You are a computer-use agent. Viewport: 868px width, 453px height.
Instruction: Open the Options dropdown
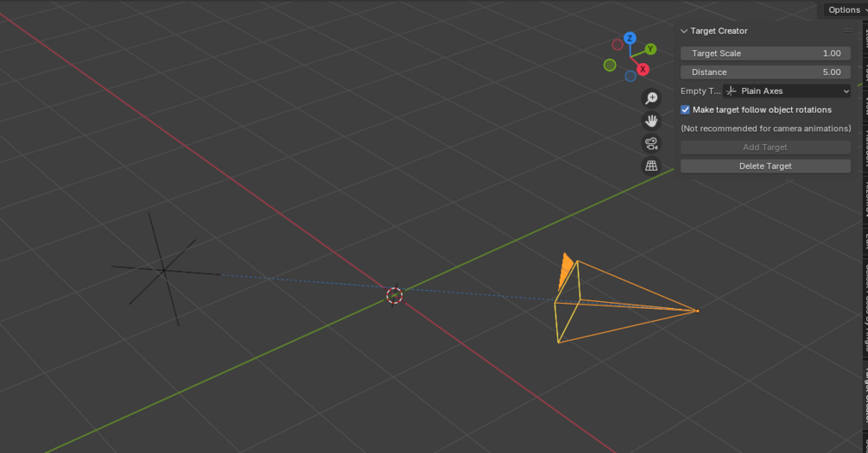[846, 10]
